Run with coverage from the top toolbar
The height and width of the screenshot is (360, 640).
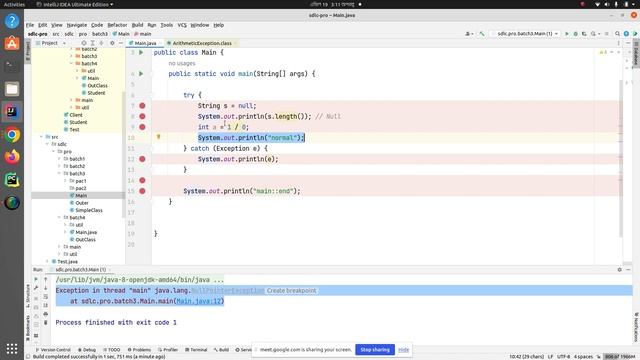[x=584, y=34]
